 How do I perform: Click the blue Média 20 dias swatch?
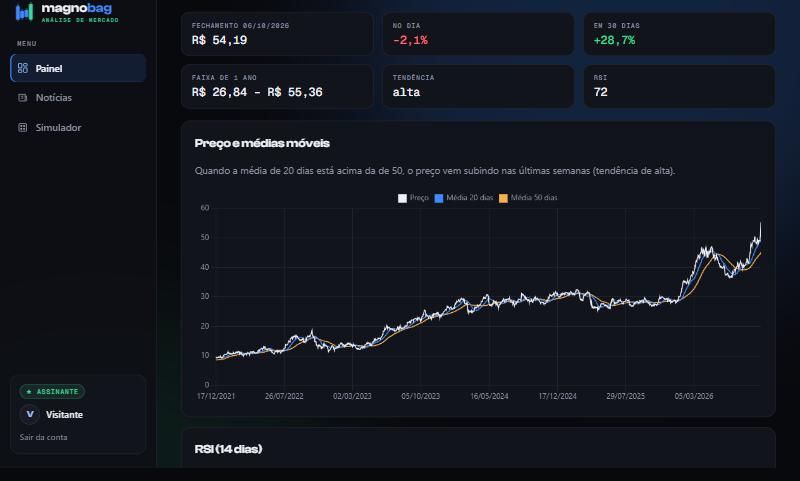click(x=439, y=198)
